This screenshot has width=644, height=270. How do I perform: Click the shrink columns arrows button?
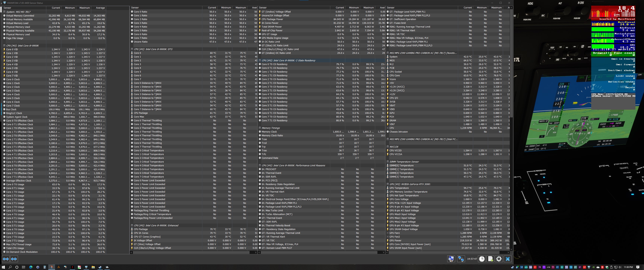click(x=14, y=259)
